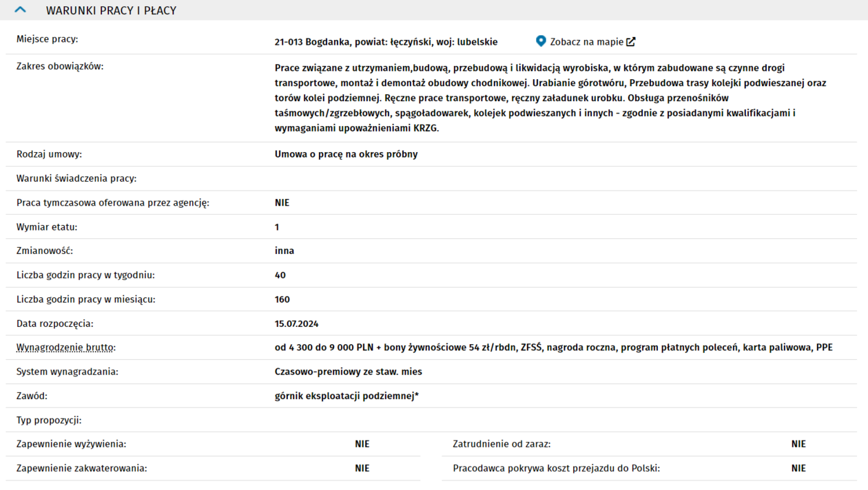Click the external link icon beside map link
This screenshot has height=490, width=868.
coord(631,42)
